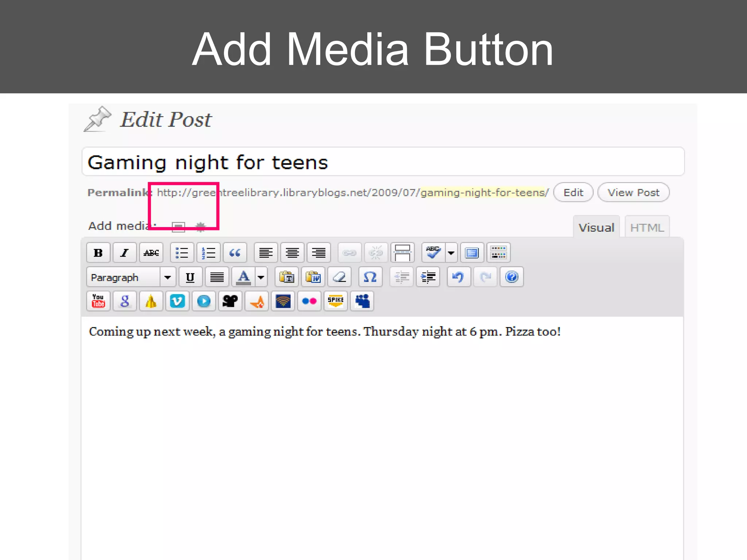The height and width of the screenshot is (560, 747).
Task: Click the unlink button
Action: pos(376,253)
